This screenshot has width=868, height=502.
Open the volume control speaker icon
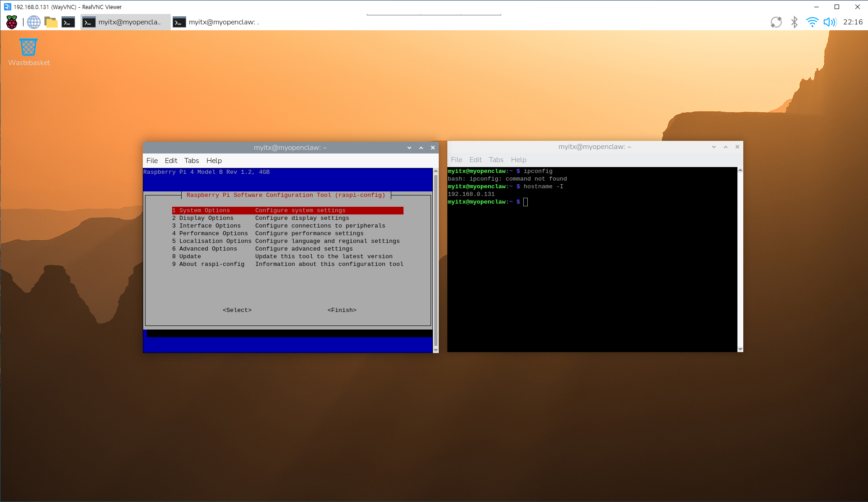[830, 22]
